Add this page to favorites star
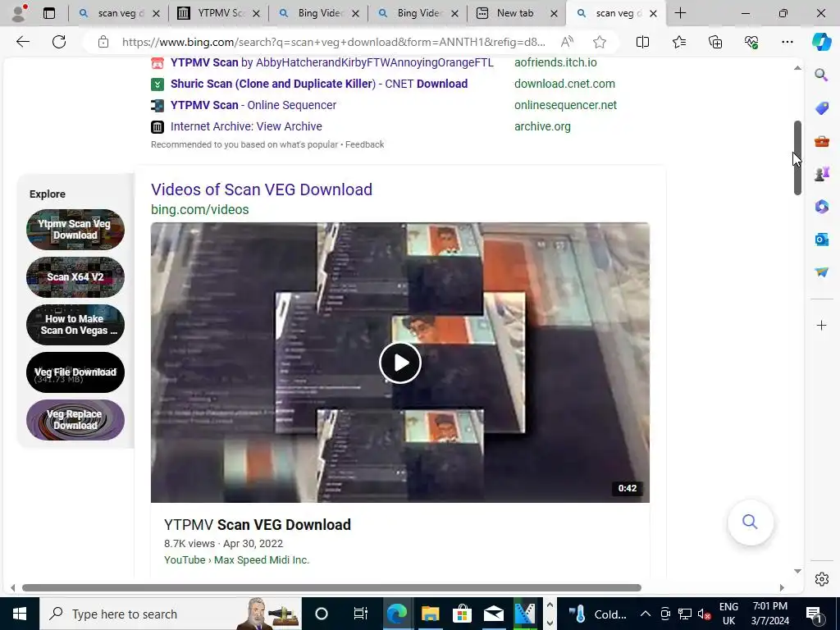This screenshot has width=840, height=630. [x=600, y=42]
